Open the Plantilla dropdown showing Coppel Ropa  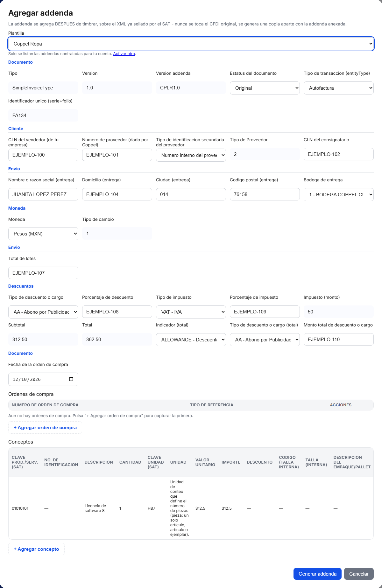(191, 44)
